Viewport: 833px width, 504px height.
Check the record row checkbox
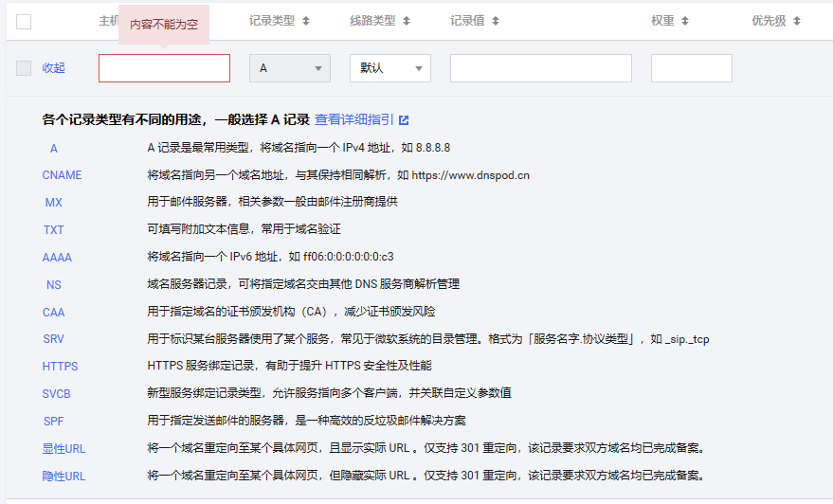point(24,67)
